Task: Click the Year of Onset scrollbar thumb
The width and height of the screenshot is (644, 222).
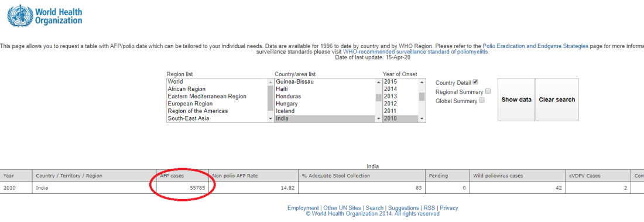Action: [422, 97]
